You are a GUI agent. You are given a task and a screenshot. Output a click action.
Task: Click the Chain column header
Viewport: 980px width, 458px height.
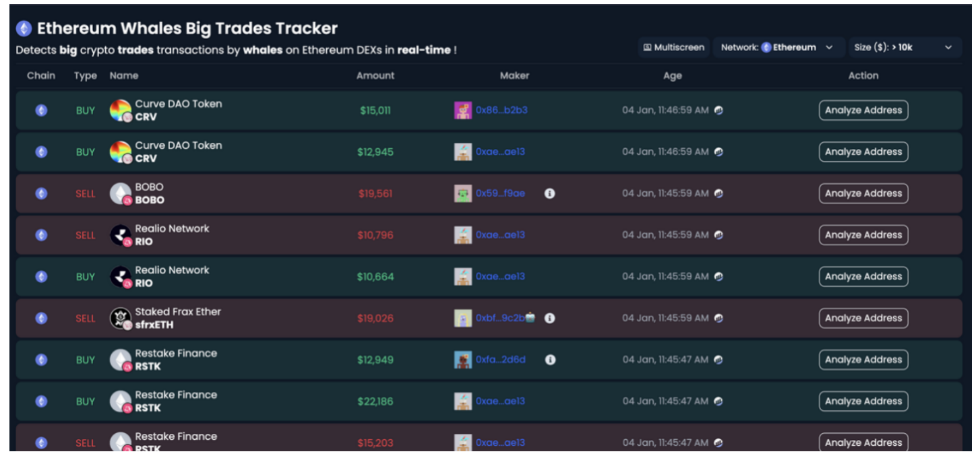[x=41, y=75]
